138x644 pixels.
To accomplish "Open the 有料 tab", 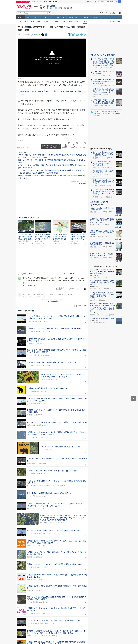I will (x=95, y=17).
